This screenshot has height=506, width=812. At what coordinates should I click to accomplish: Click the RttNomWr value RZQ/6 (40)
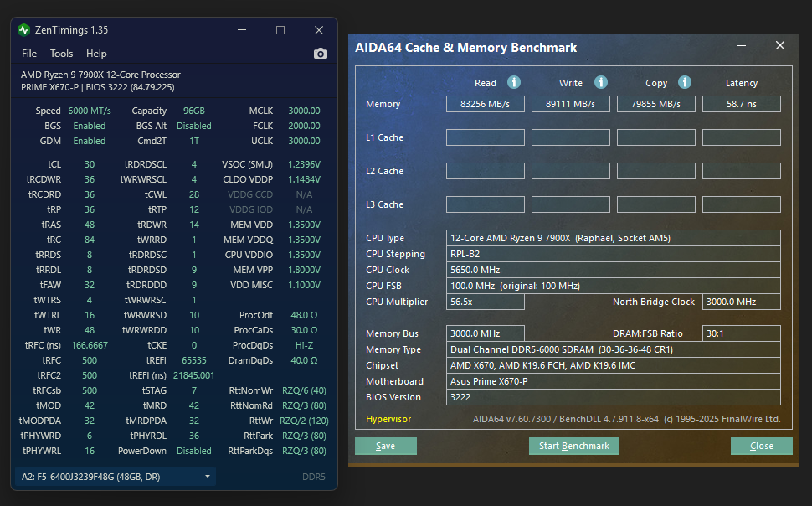point(304,390)
